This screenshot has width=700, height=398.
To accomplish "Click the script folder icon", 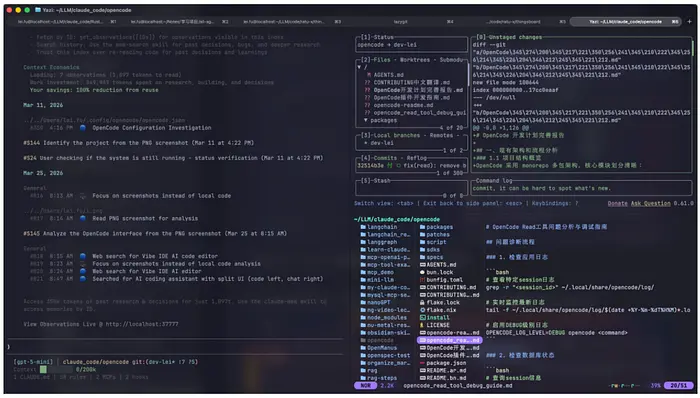I will [x=422, y=242].
